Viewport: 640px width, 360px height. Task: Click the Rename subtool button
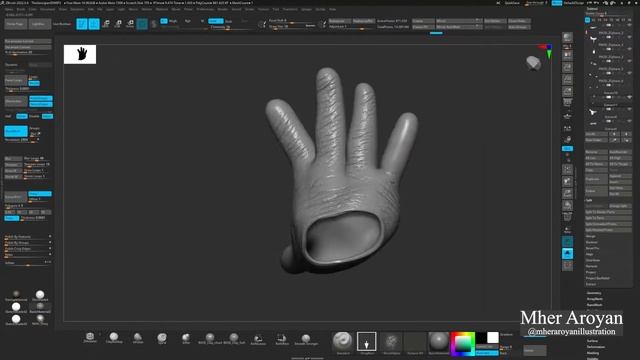[596, 152]
